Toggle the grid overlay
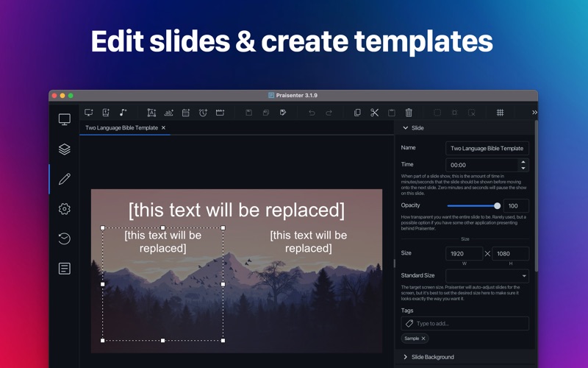This screenshot has height=368, width=588. (x=501, y=113)
